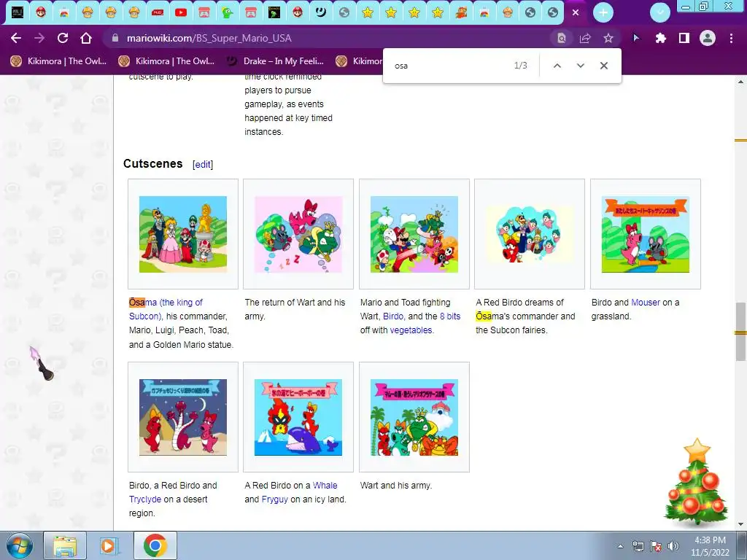The height and width of the screenshot is (560, 747).
Task: Open the tab search dropdown
Action: point(659,13)
